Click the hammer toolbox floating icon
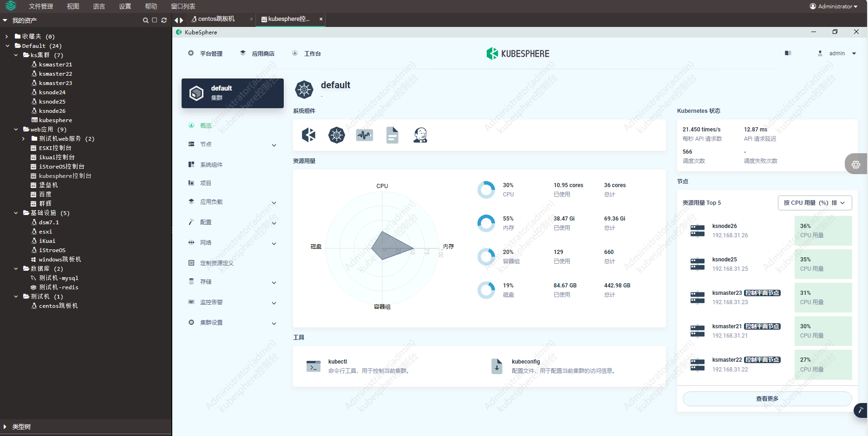 (x=861, y=410)
